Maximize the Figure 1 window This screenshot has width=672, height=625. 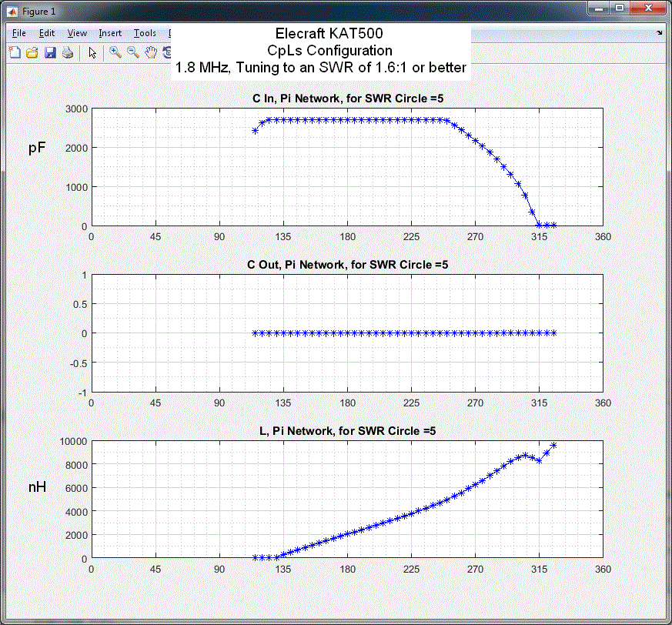pos(620,8)
